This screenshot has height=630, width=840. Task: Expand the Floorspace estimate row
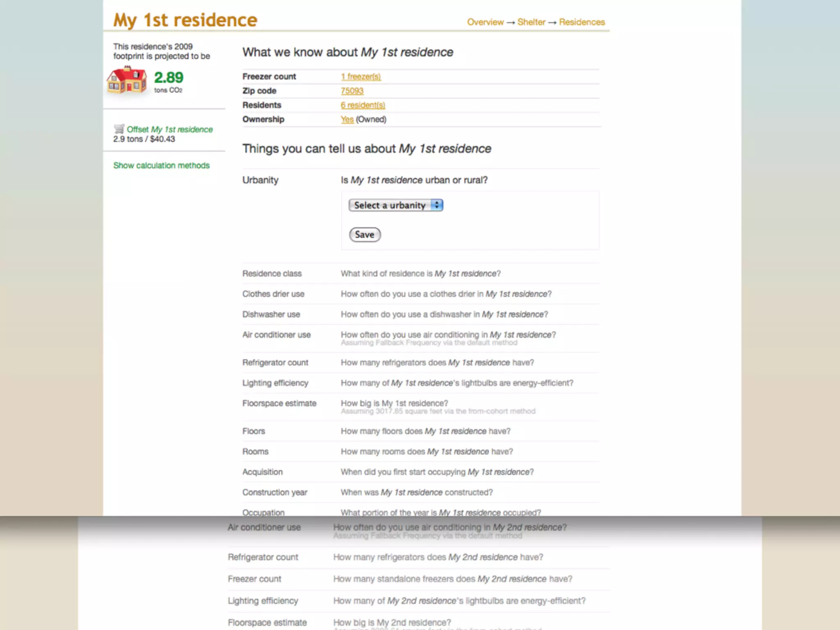[394, 404]
